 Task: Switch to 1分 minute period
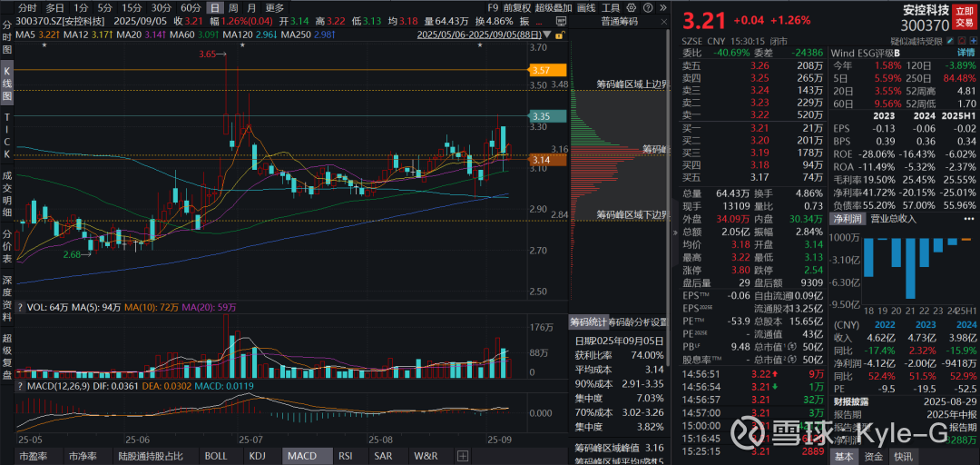[80, 8]
